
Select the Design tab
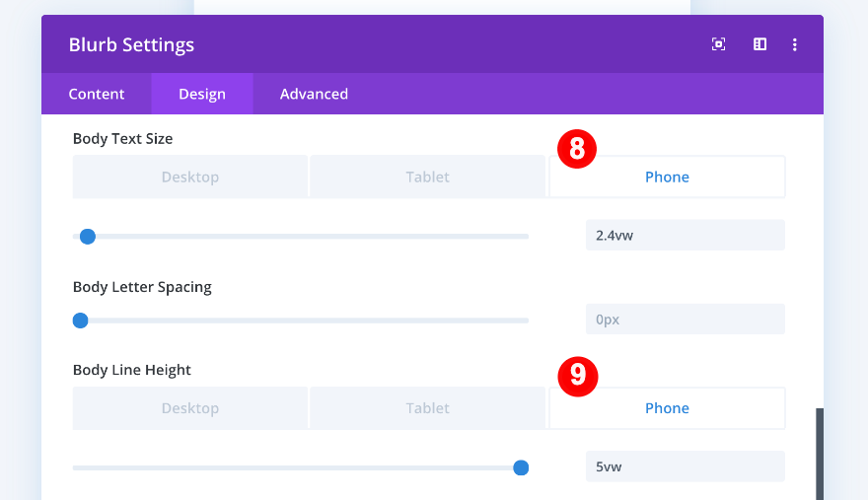(202, 94)
